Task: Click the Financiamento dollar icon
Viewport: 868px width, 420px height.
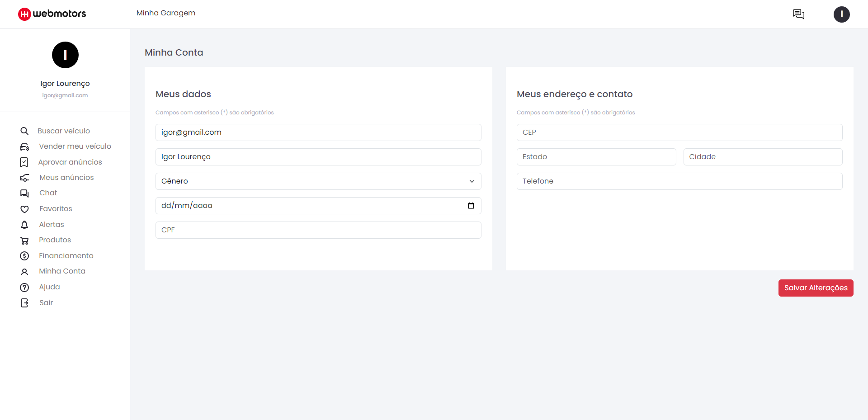Action: (24, 256)
